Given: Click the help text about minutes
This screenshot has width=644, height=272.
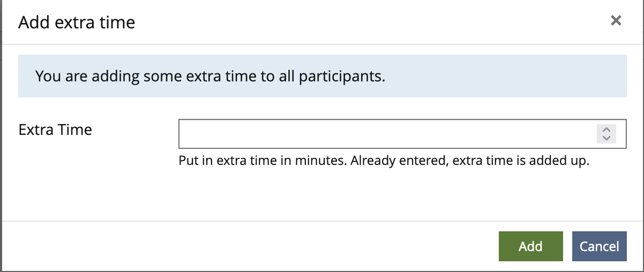Looking at the screenshot, I should click(x=384, y=161).
